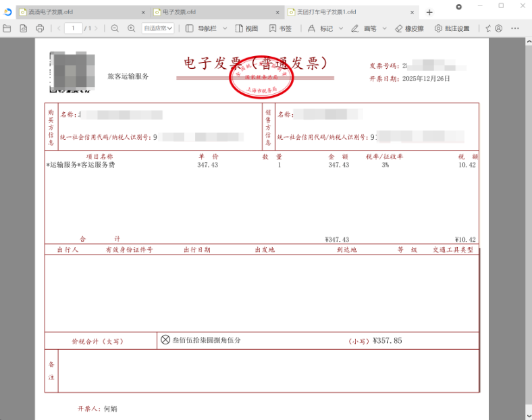Click the star favorites icon

pyautogui.click(x=488, y=28)
